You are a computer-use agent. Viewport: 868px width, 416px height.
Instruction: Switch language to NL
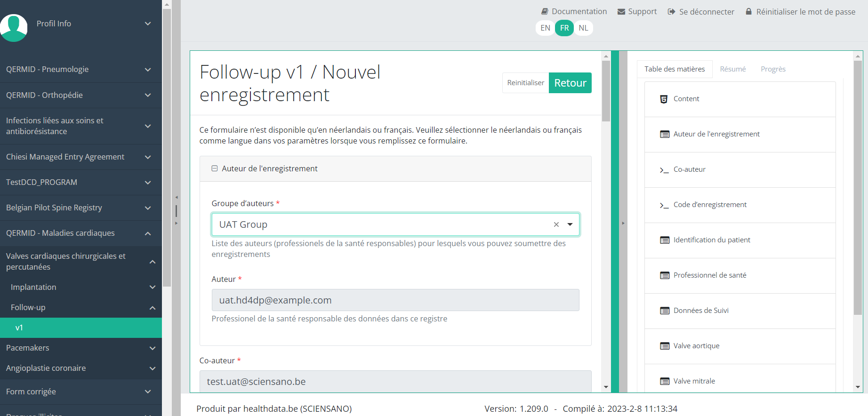pyautogui.click(x=583, y=28)
